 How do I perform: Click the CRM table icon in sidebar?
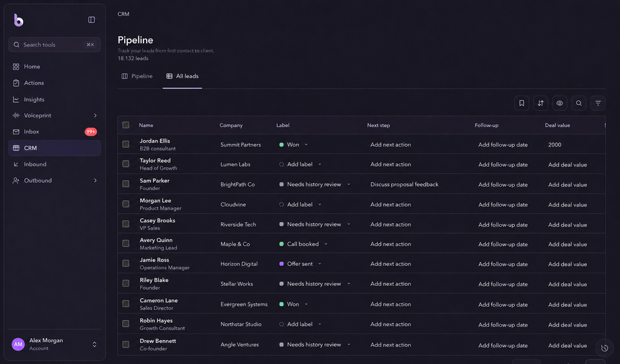click(x=15, y=148)
